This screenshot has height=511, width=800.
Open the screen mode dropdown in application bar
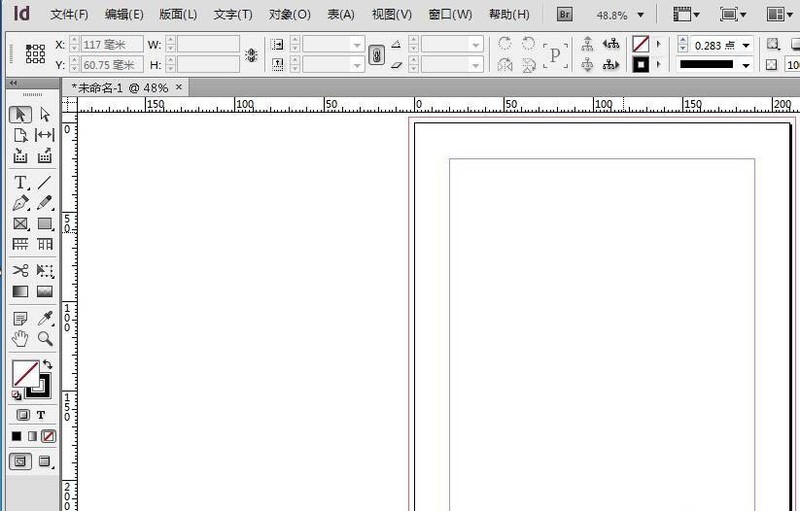(733, 14)
